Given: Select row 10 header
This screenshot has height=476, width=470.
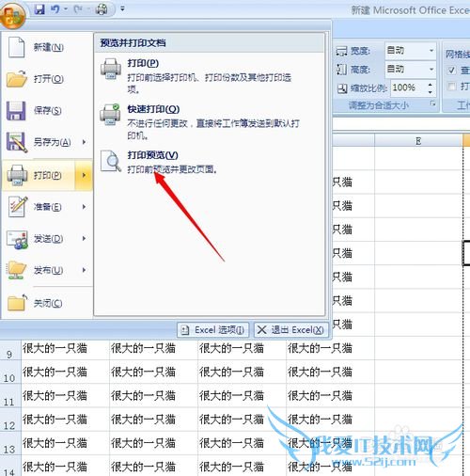Looking at the screenshot, I should click(x=10, y=373).
